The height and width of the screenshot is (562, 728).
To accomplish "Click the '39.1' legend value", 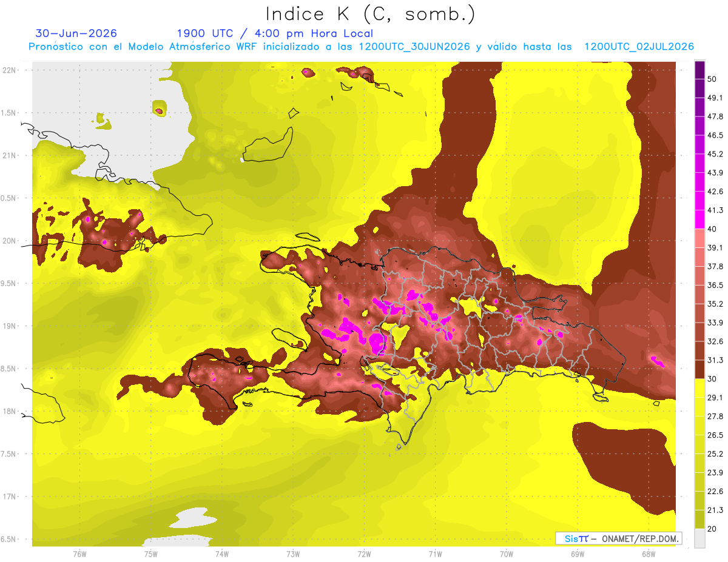I will point(715,247).
